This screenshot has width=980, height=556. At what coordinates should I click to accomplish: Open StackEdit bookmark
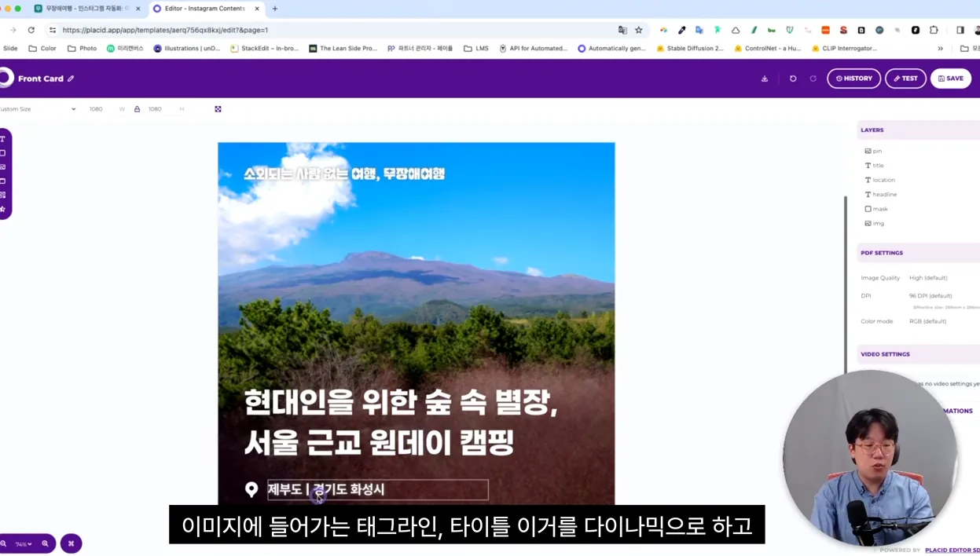[264, 48]
